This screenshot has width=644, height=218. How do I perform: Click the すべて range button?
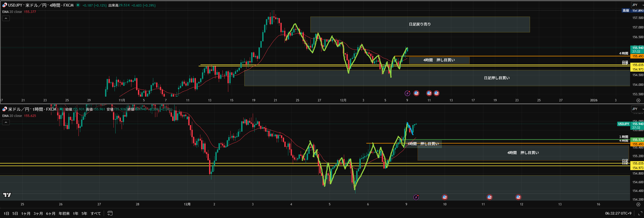coord(96,214)
